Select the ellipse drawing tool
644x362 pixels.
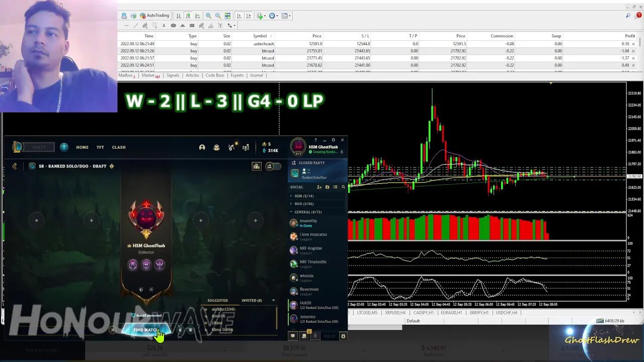173,26
